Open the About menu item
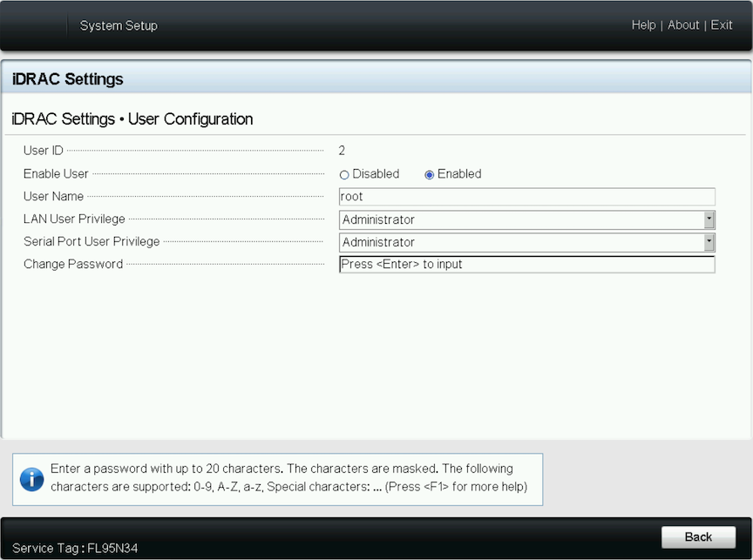753x560 pixels. tap(683, 25)
